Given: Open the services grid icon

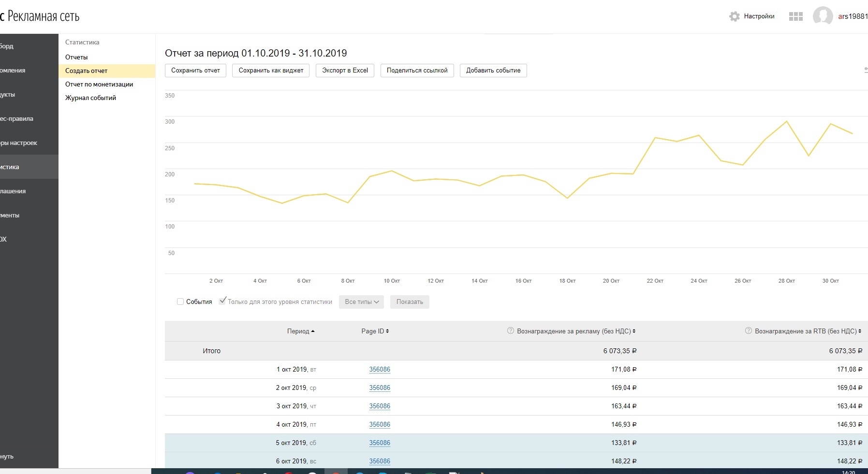Looking at the screenshot, I should tap(795, 16).
